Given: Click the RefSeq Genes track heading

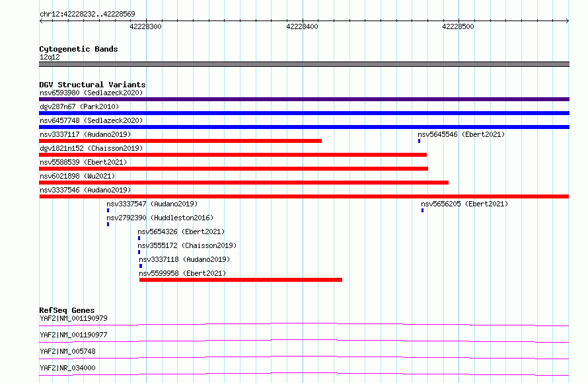Looking at the screenshot, I should (67, 310).
